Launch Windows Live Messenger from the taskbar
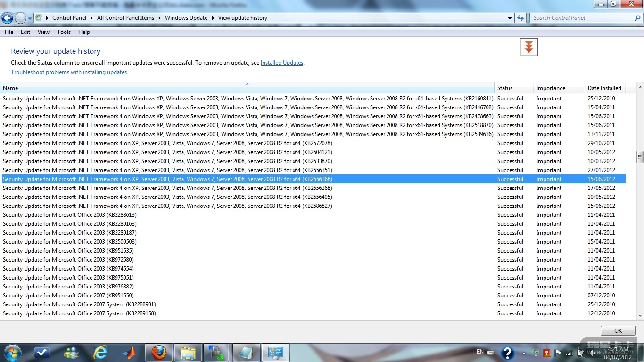The height and width of the screenshot is (362, 644). tap(71, 353)
